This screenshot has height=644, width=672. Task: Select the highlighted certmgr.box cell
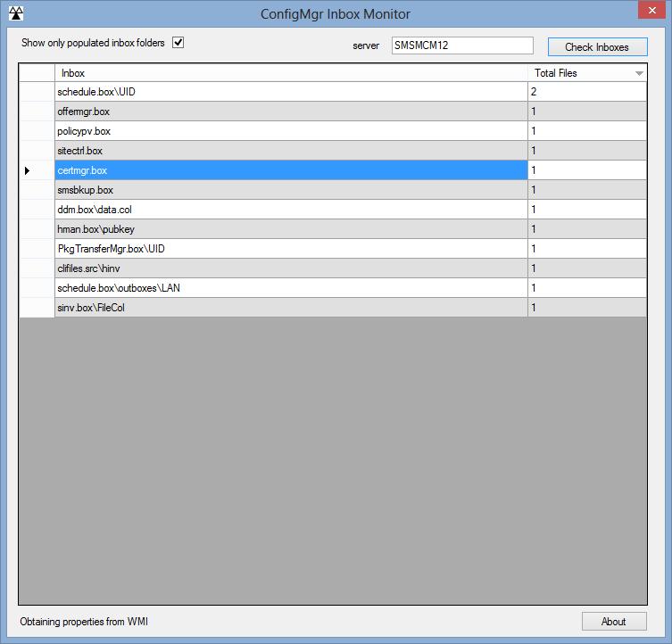[291, 170]
